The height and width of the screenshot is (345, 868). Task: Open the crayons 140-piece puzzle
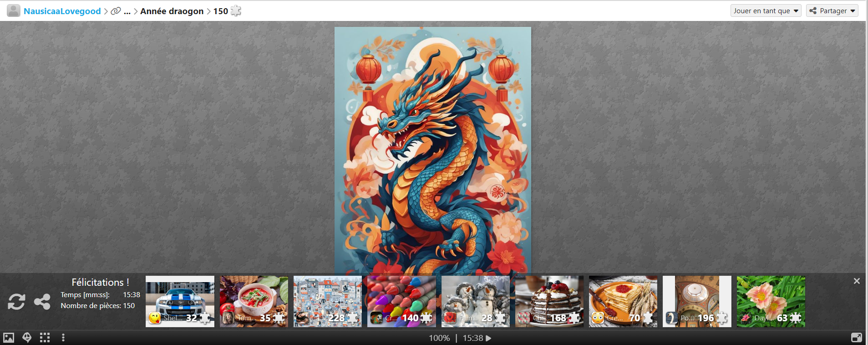click(x=401, y=301)
